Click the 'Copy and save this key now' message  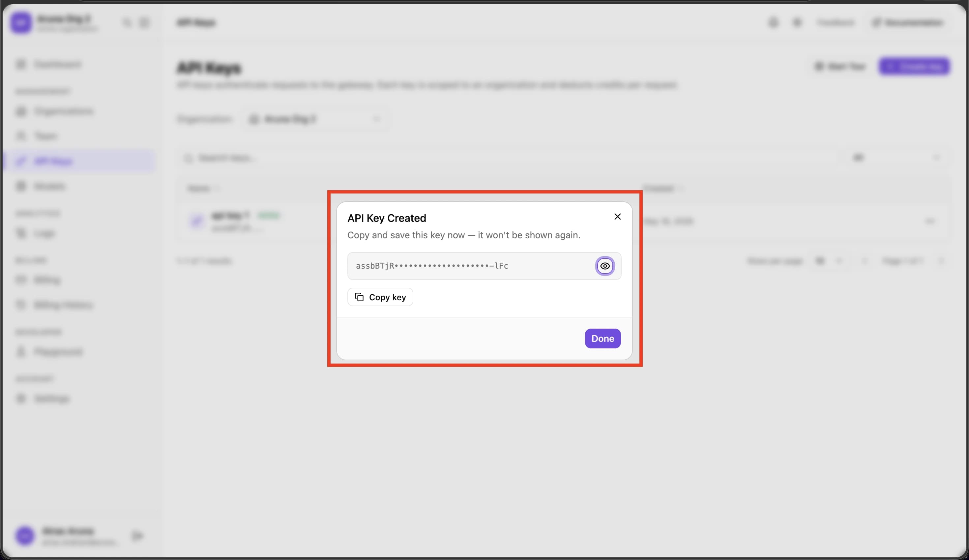(x=464, y=235)
